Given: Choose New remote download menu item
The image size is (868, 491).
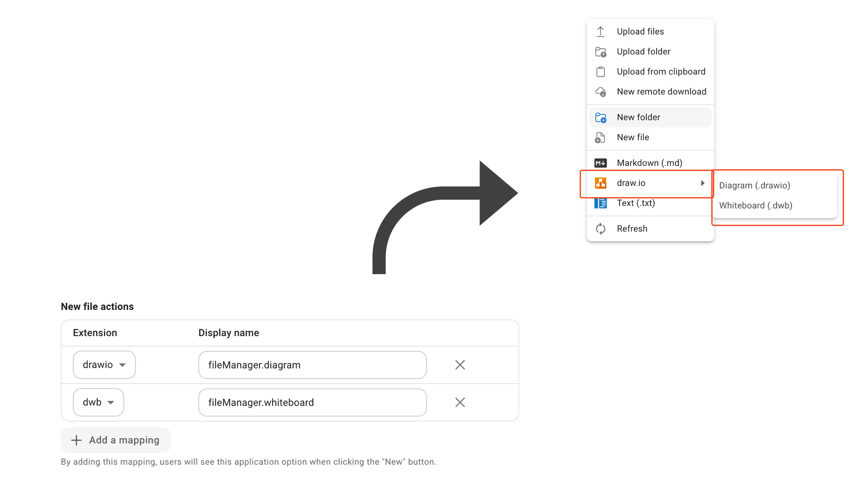Looking at the screenshot, I should 661,92.
